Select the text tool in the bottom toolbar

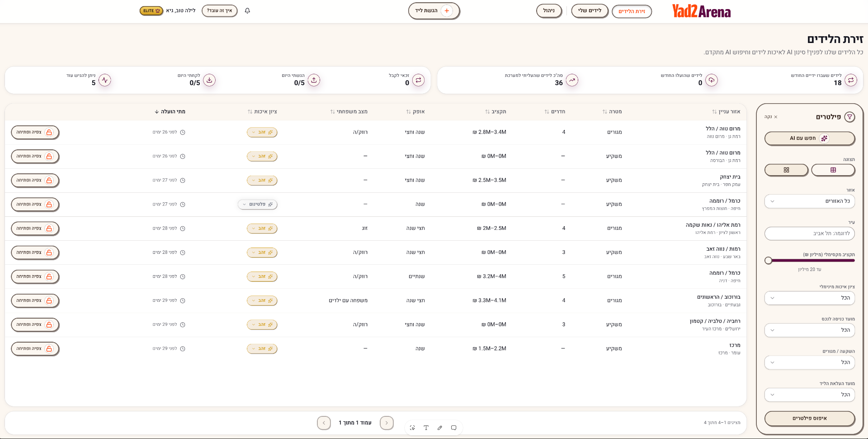tap(426, 428)
